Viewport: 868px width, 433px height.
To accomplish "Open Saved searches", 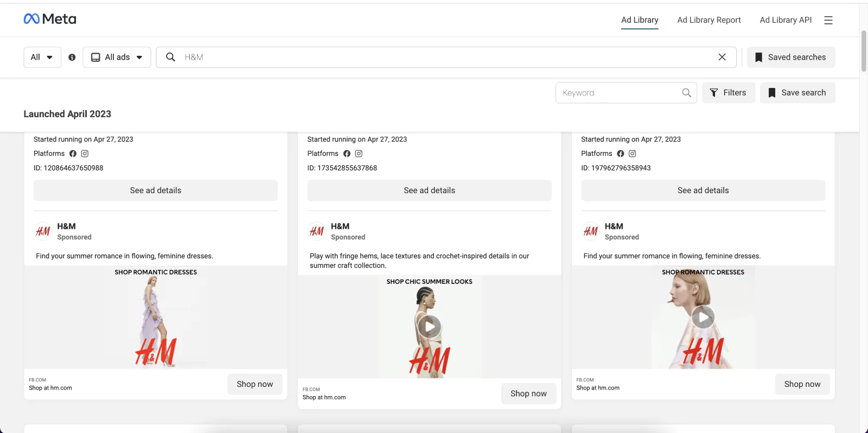I will tap(791, 57).
